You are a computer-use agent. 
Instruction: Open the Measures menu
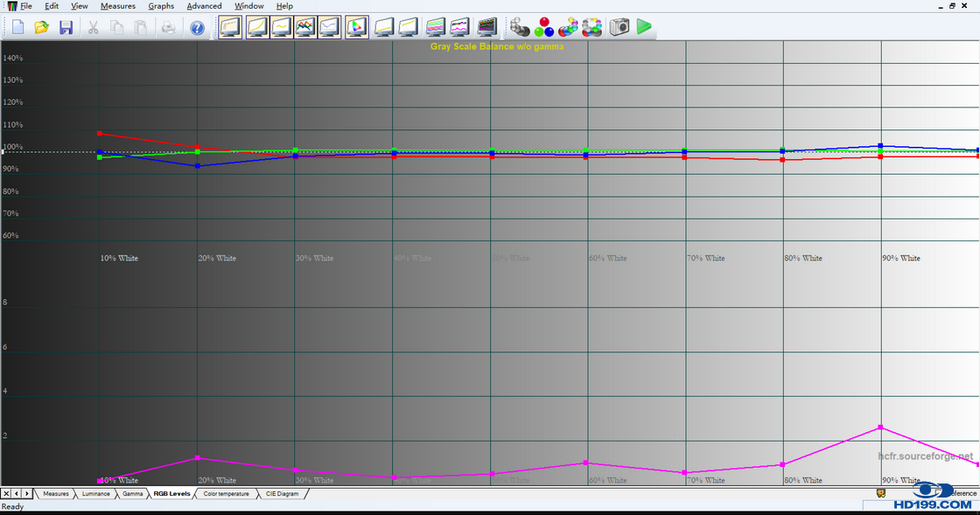[x=118, y=5]
